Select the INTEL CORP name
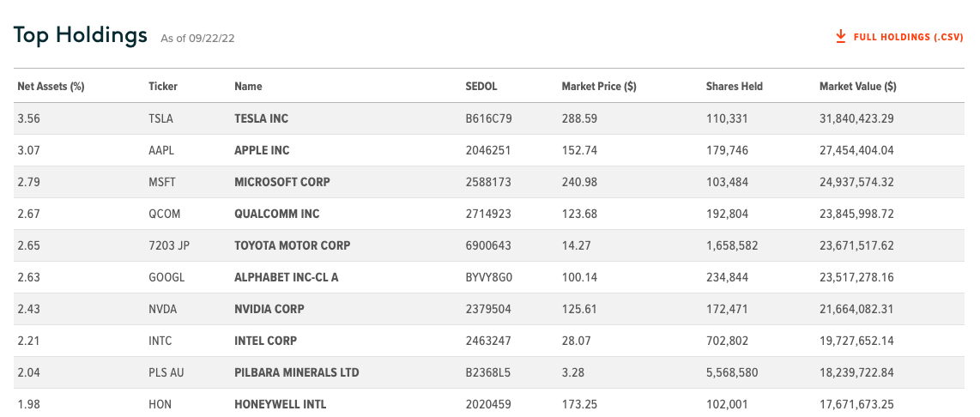The height and width of the screenshot is (417, 980). coord(266,341)
